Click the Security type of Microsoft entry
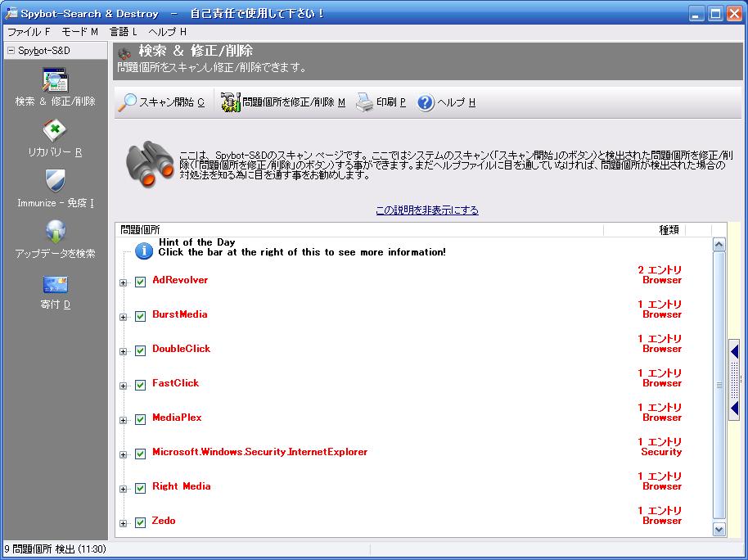The height and width of the screenshot is (560, 748). coord(661,452)
